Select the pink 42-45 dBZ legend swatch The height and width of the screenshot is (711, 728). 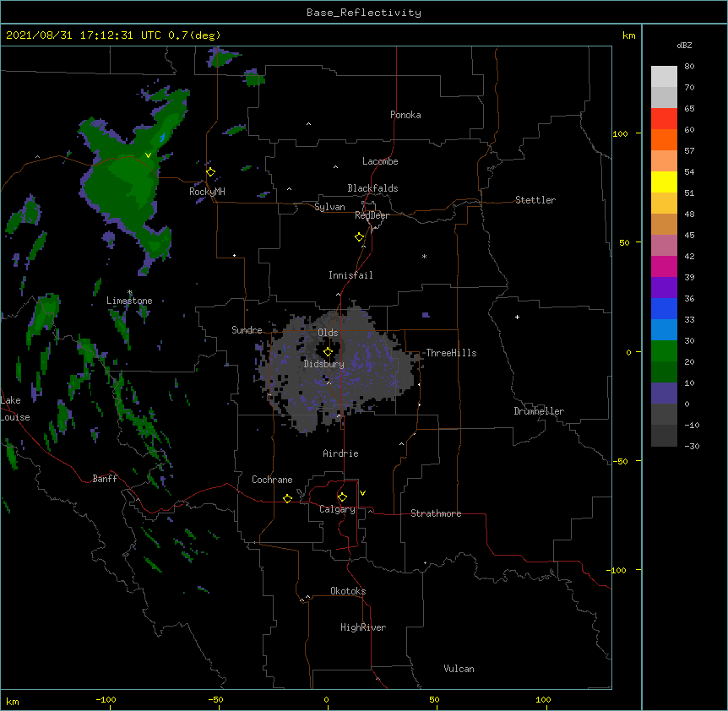pyautogui.click(x=664, y=246)
